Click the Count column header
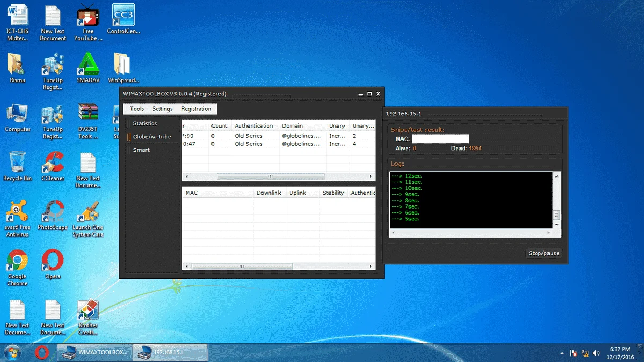This screenshot has height=362, width=644. [x=220, y=126]
